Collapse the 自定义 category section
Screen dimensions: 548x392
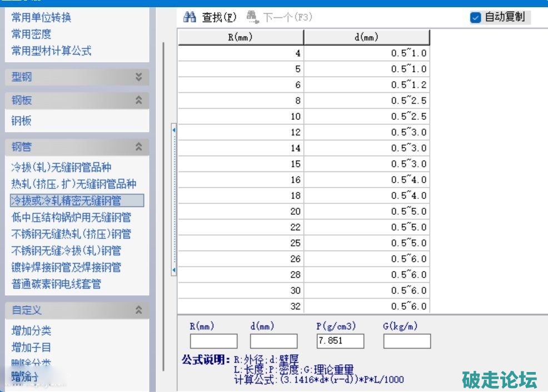[138, 310]
